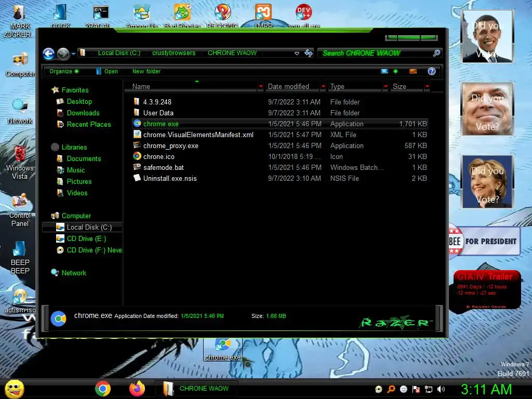Select the chrone.ico file
The image size is (532, 399).
(280, 156)
